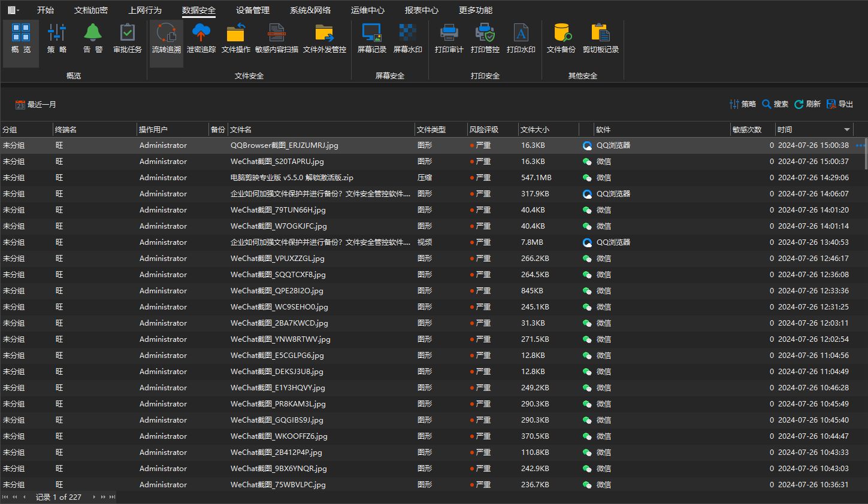Open the 屏幕水印 screen watermark tool
This screenshot has height=504, width=868.
[408, 39]
